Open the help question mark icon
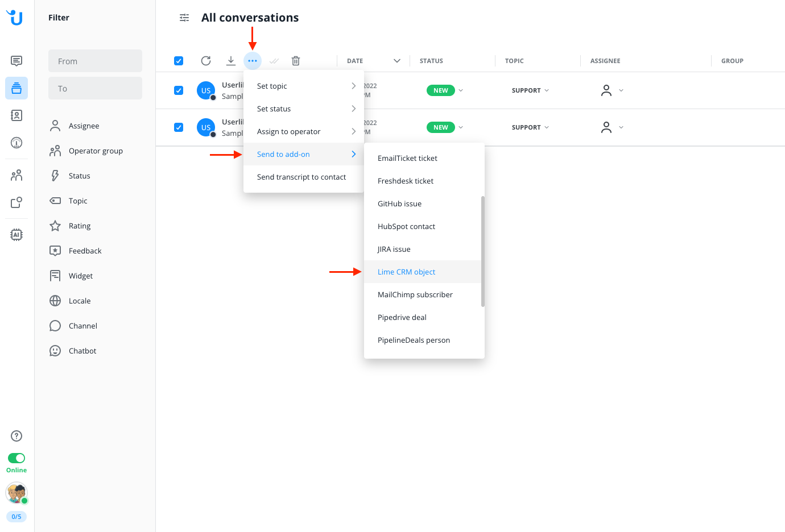The image size is (785, 532). [x=16, y=436]
